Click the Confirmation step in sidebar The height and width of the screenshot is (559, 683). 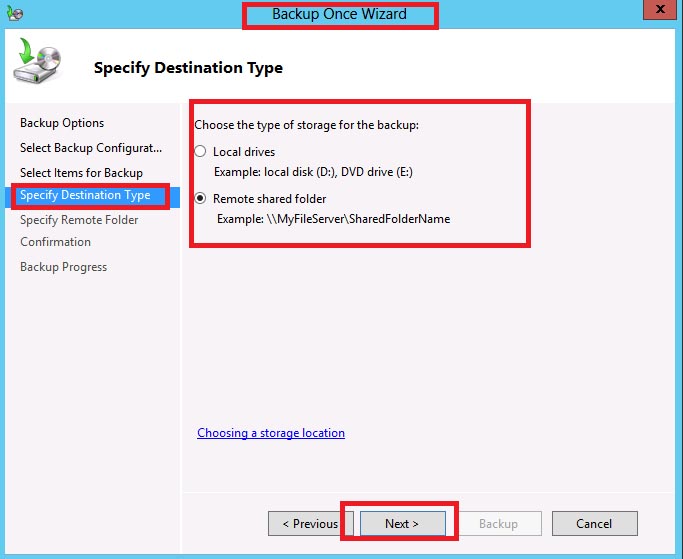[x=55, y=242]
